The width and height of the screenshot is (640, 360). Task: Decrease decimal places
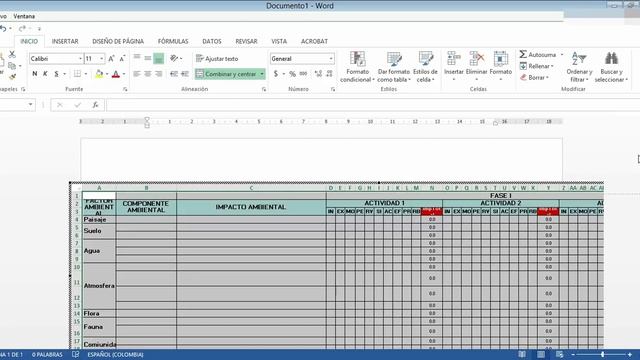click(x=329, y=74)
